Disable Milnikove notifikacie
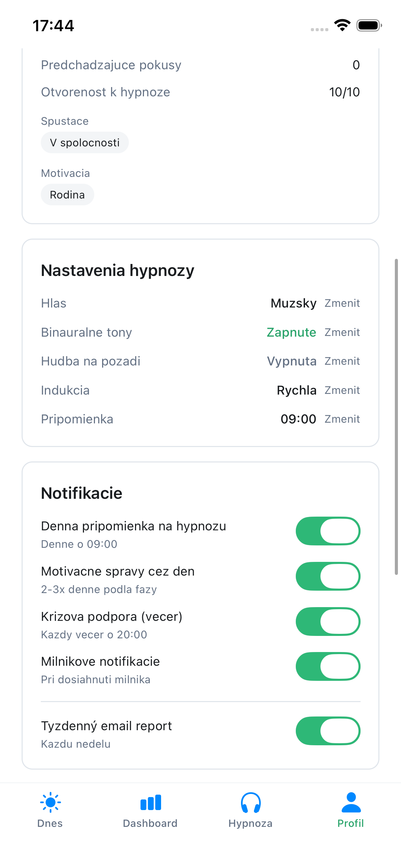This screenshot has width=401, height=868. click(x=328, y=666)
